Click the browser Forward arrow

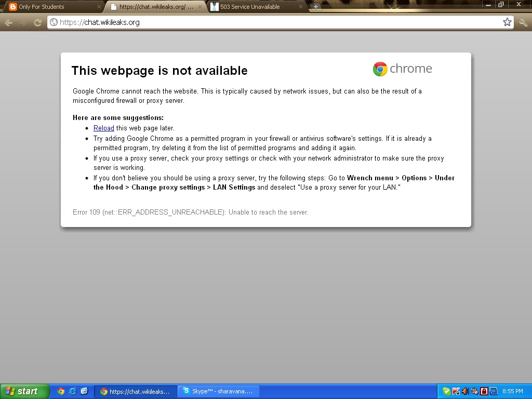(23, 22)
